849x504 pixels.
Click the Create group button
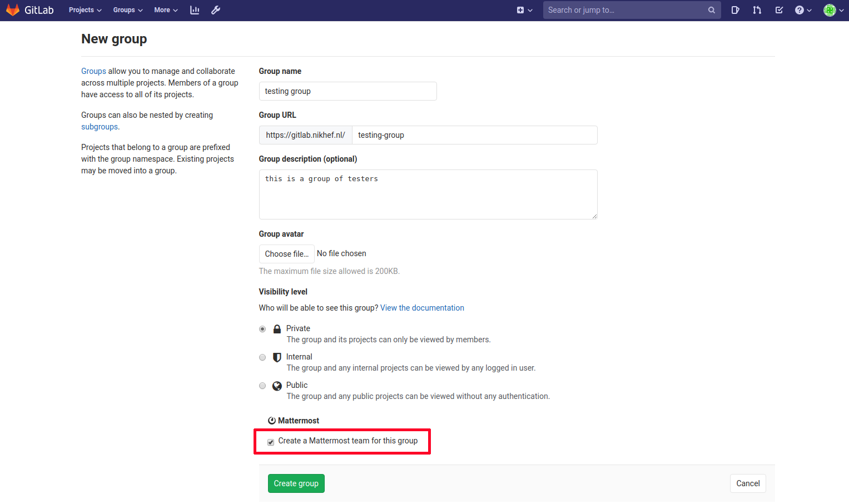pyautogui.click(x=296, y=483)
